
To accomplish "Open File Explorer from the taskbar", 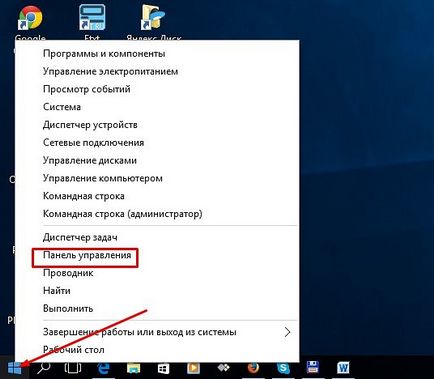I will [133, 369].
